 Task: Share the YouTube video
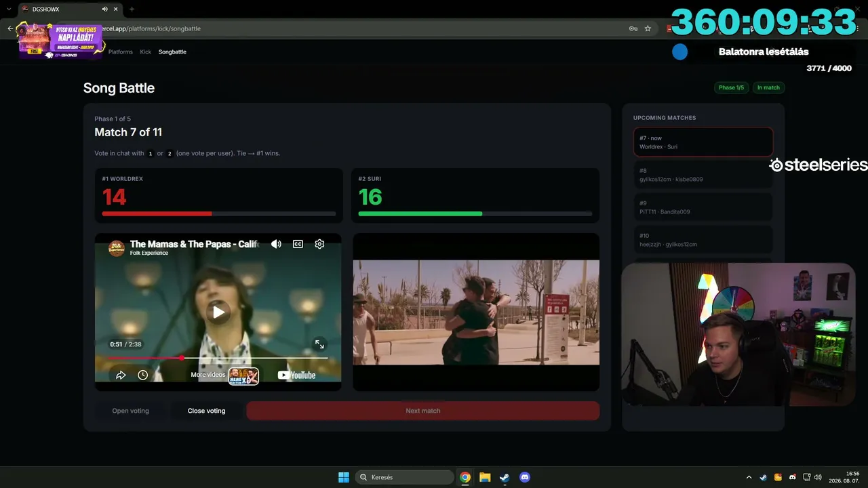[x=121, y=375]
